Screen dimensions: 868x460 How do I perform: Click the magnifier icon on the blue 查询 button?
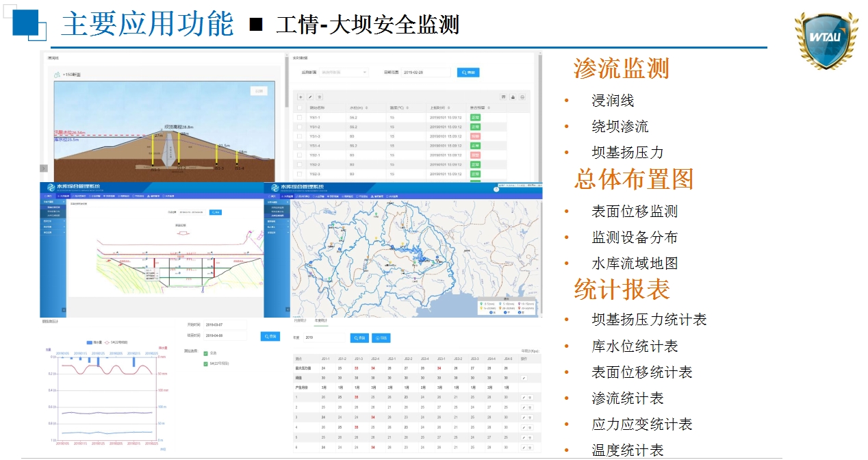[463, 73]
